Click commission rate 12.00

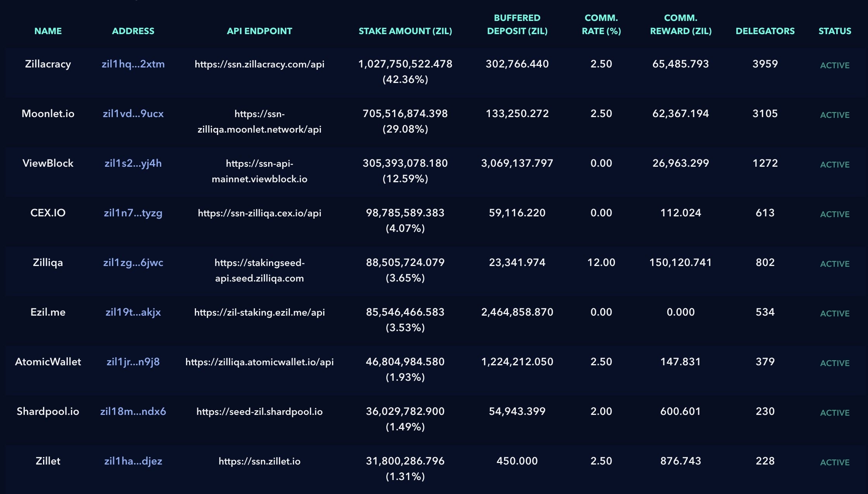pos(601,263)
